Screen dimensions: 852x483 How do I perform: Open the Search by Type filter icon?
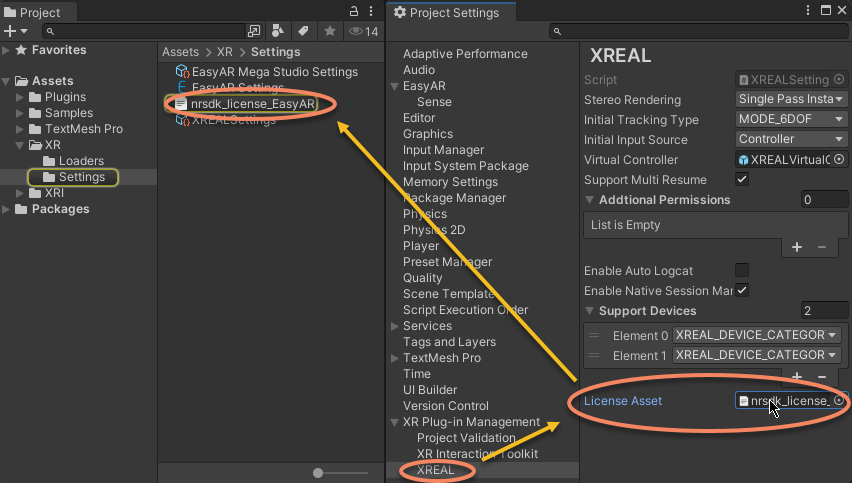[x=278, y=32]
